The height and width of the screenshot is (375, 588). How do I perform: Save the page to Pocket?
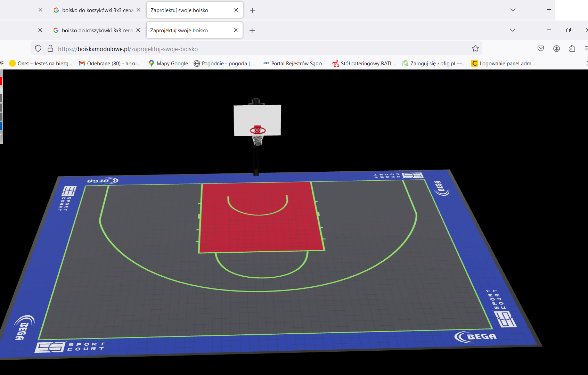click(x=540, y=49)
